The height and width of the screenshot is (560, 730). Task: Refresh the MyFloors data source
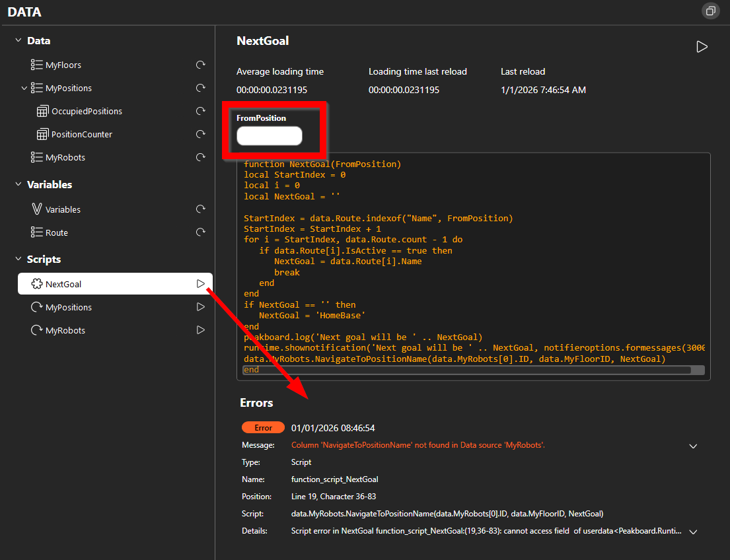200,65
